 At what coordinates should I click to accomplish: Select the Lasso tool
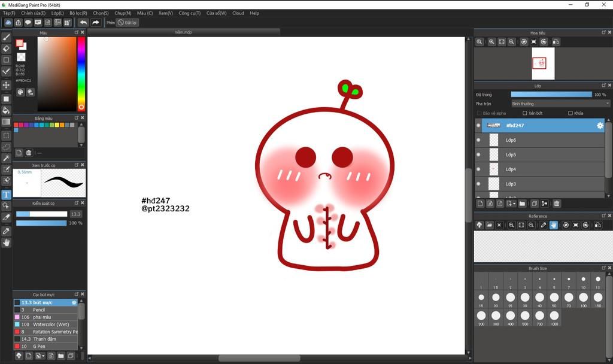[6, 147]
